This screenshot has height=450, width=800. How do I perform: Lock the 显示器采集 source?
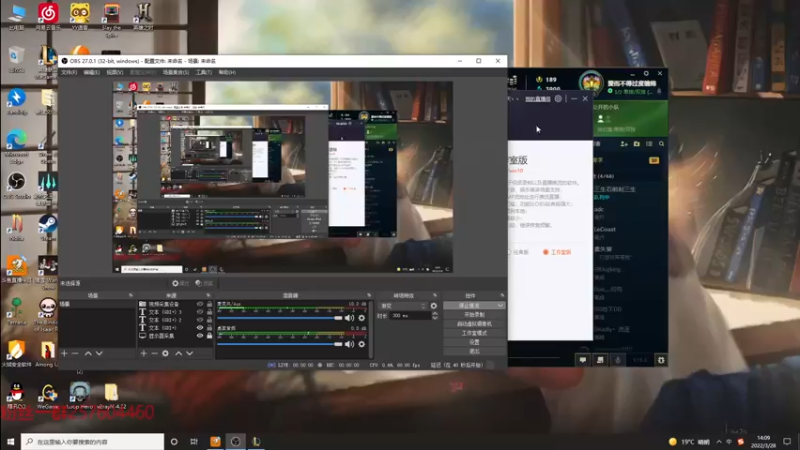point(209,336)
